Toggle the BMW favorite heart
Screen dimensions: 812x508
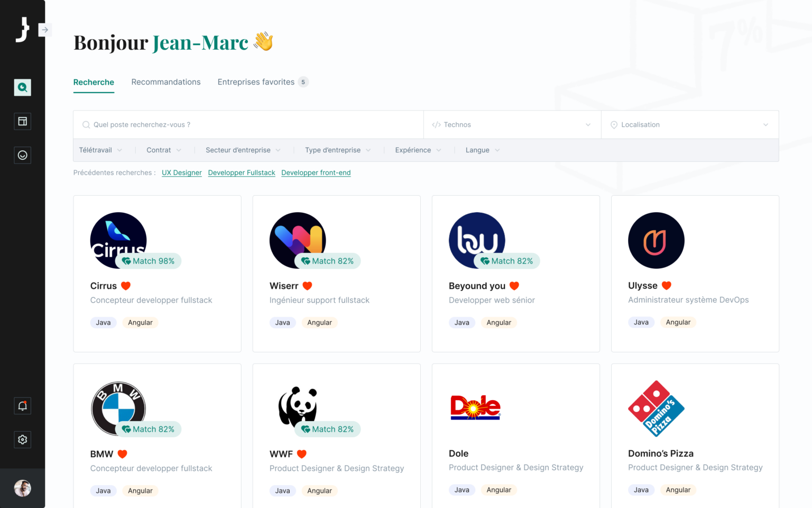(122, 454)
